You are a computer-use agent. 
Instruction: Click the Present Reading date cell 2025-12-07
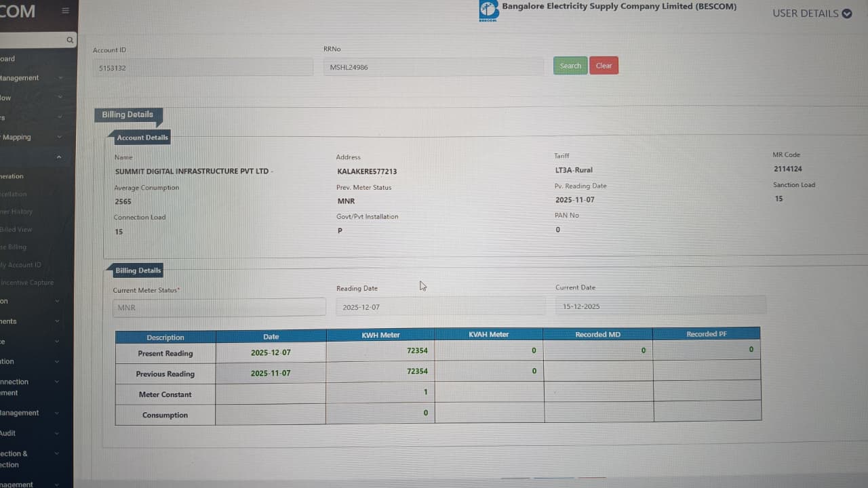tap(271, 352)
